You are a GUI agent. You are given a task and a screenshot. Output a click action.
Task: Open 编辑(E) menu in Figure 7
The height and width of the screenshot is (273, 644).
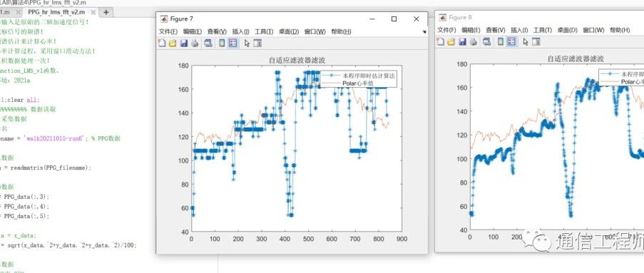(x=193, y=31)
